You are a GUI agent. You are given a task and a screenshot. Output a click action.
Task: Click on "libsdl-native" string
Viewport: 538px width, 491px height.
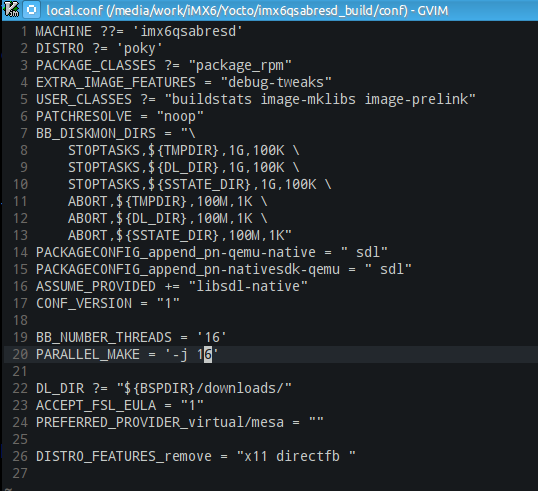tap(248, 287)
